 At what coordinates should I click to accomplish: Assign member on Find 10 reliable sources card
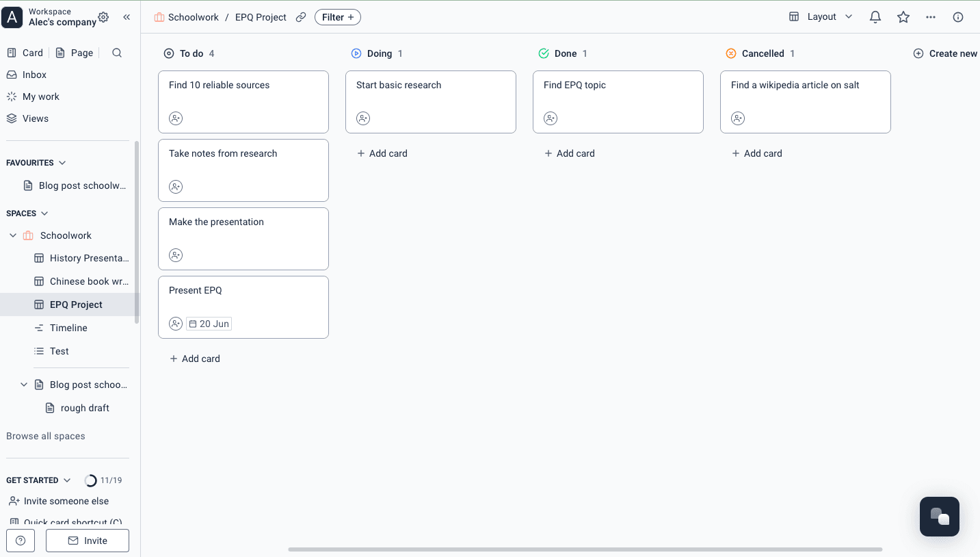coord(176,118)
